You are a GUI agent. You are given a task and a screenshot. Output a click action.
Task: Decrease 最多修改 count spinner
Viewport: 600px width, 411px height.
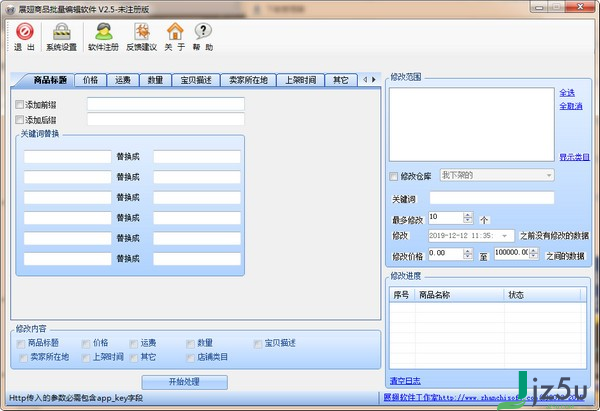[x=468, y=221]
